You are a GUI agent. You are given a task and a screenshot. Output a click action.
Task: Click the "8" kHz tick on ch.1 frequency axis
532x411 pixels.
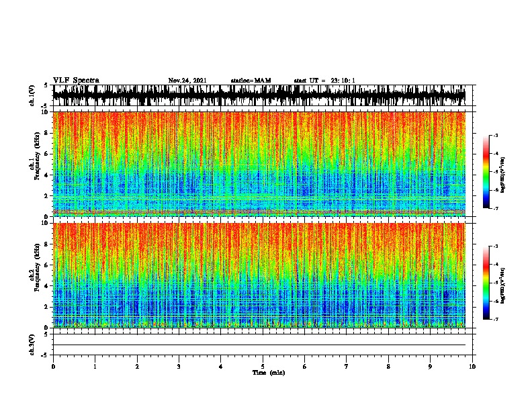(x=47, y=133)
